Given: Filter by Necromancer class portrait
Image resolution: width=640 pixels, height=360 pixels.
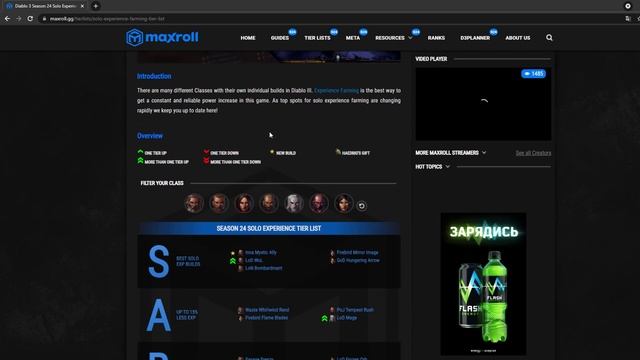Looking at the screenshot, I should coord(294,203).
